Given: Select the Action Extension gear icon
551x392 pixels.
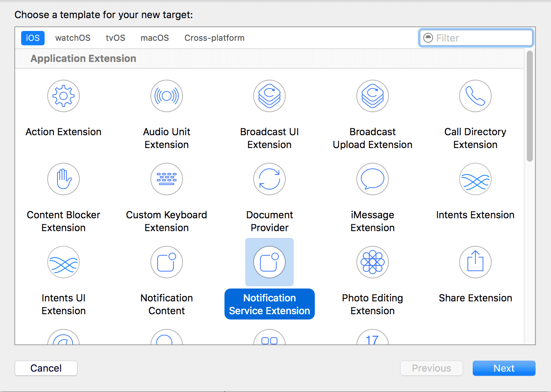Looking at the screenshot, I should [x=63, y=96].
